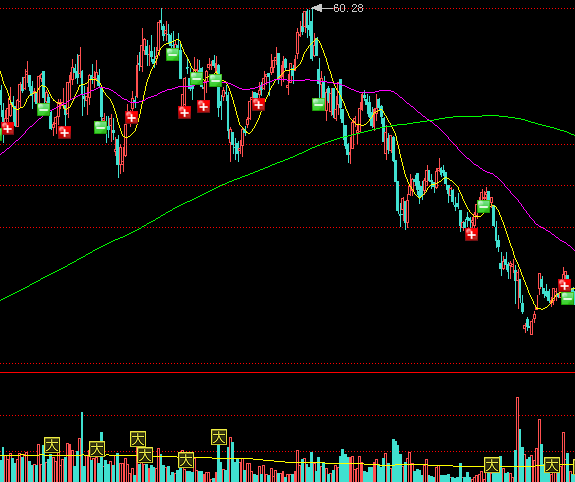Click the right one of the adjacent green minus pair
The image size is (575, 482).
[215, 80]
